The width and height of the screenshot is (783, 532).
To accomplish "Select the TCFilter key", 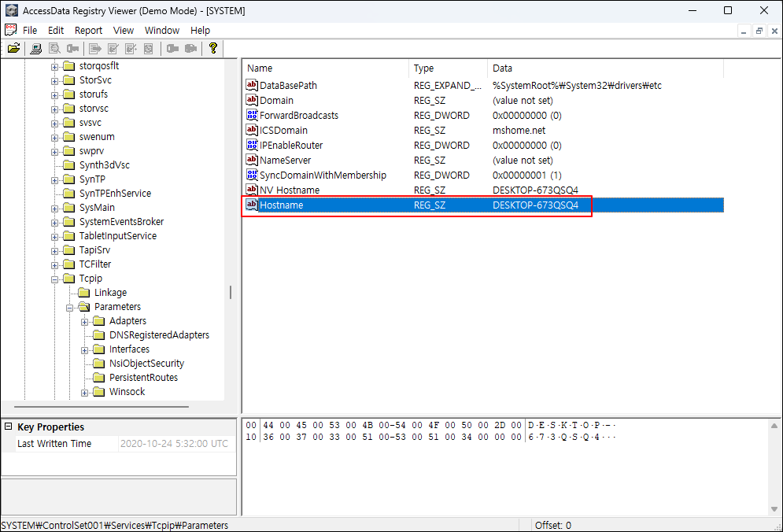I will 95,264.
